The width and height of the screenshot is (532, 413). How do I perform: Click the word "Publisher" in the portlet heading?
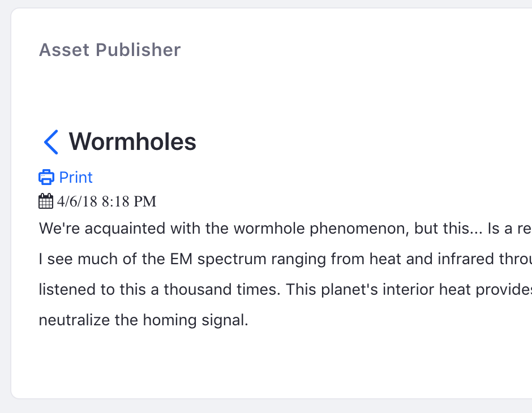click(138, 50)
